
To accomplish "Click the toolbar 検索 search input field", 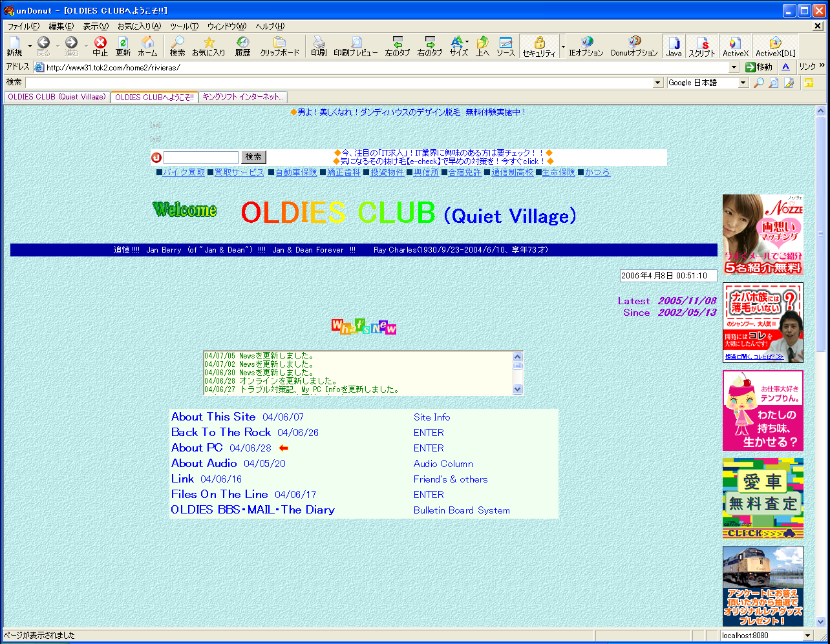I will [339, 83].
